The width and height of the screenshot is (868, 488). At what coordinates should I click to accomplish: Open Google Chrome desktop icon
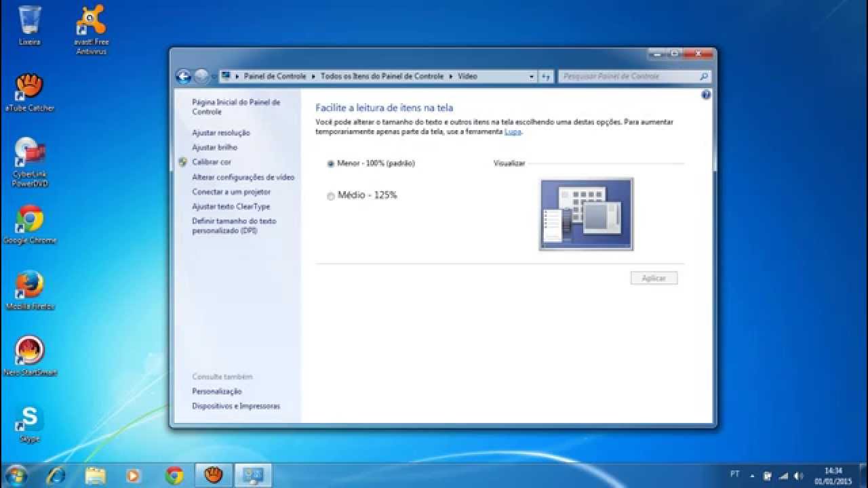tap(30, 224)
